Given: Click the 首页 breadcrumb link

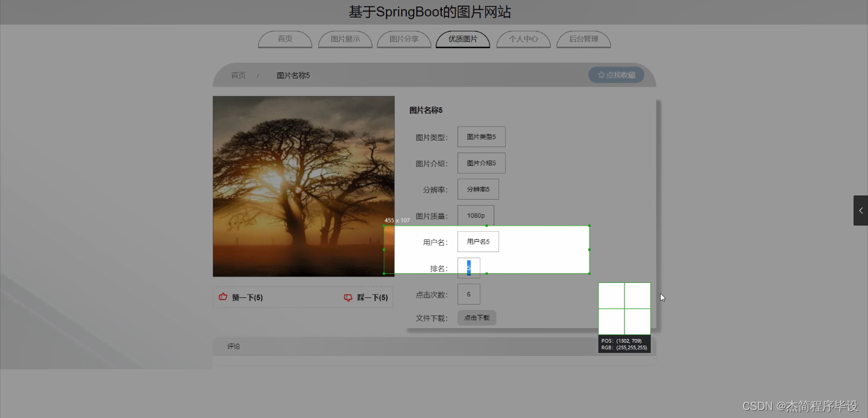Looking at the screenshot, I should (239, 75).
